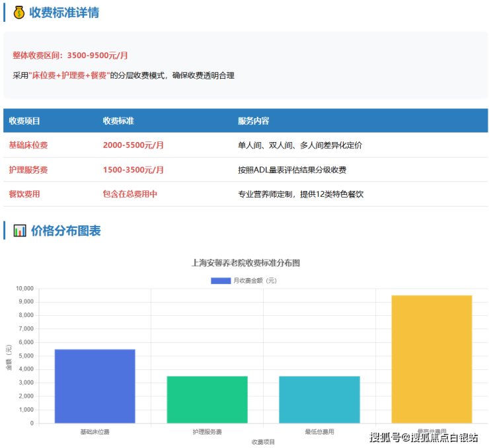The height and width of the screenshot is (448, 489).
Task: Click the 上海安馨养老院收费标准分布图 chart title
Action: [245, 262]
